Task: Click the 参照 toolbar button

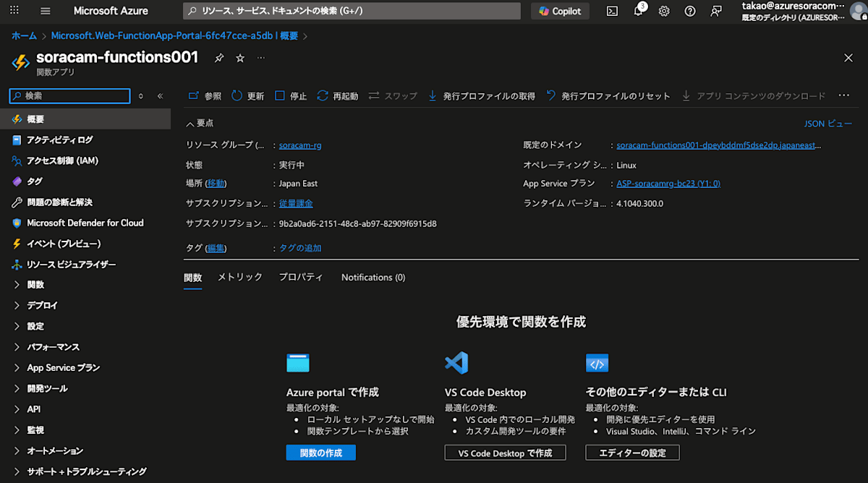Action: coord(205,95)
